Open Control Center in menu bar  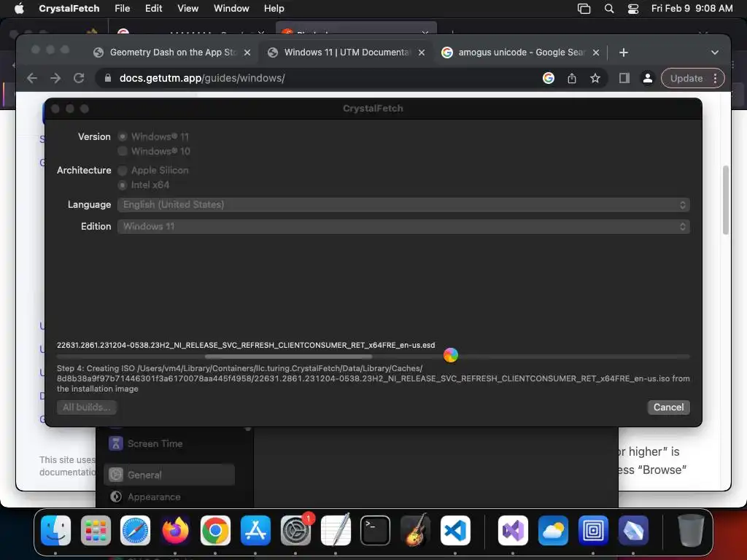pyautogui.click(x=632, y=9)
